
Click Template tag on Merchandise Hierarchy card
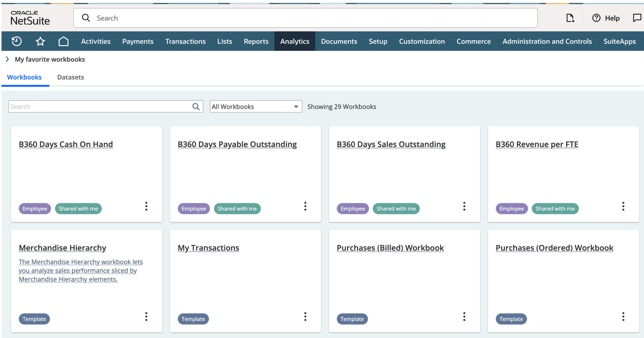click(34, 319)
